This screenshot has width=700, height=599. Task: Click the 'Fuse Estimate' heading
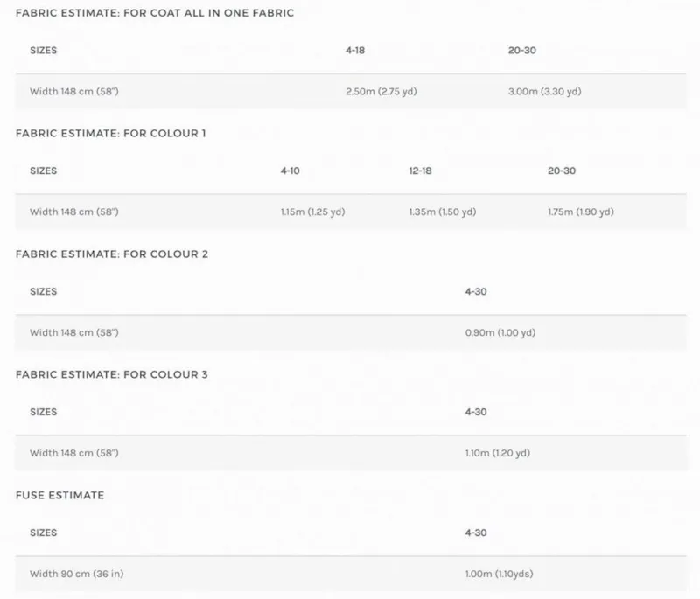click(x=59, y=495)
